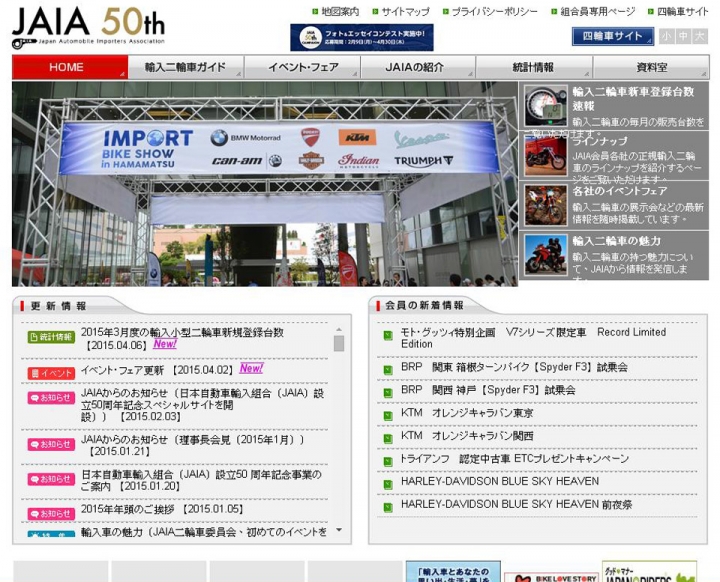This screenshot has width=720, height=582.
Task: Open the ラインナップ heading
Action: [600, 141]
